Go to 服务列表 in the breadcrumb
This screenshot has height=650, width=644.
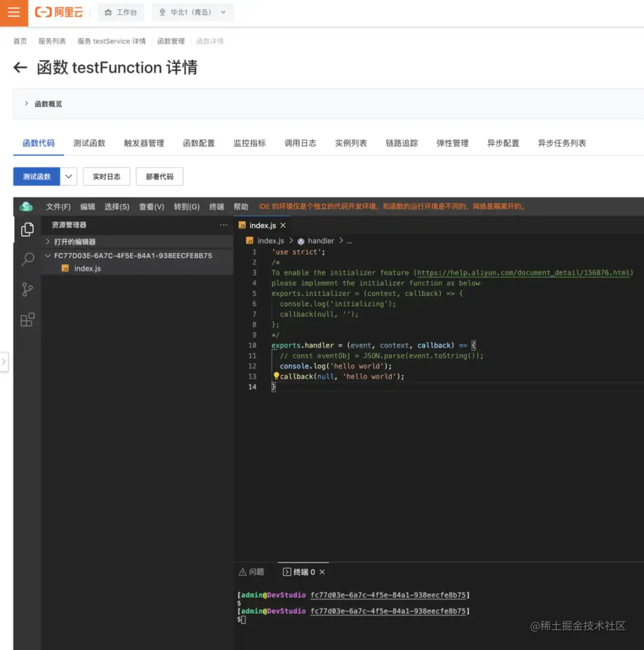52,41
